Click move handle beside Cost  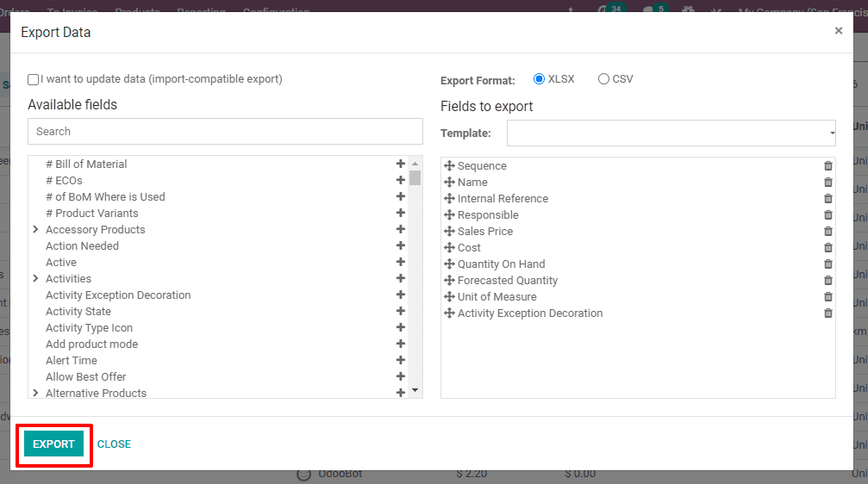click(x=449, y=247)
